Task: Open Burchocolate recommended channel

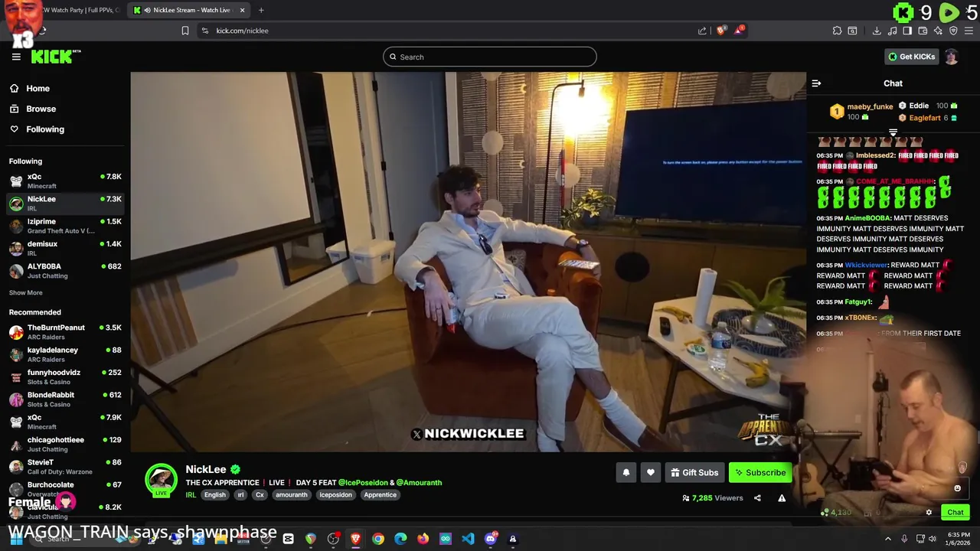Action: [65, 488]
